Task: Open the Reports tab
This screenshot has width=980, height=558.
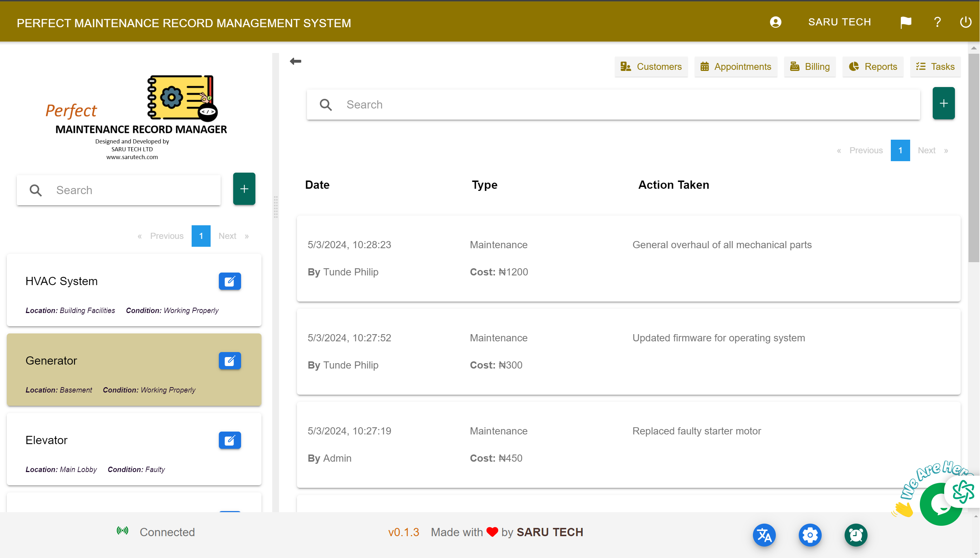Action: click(x=873, y=67)
